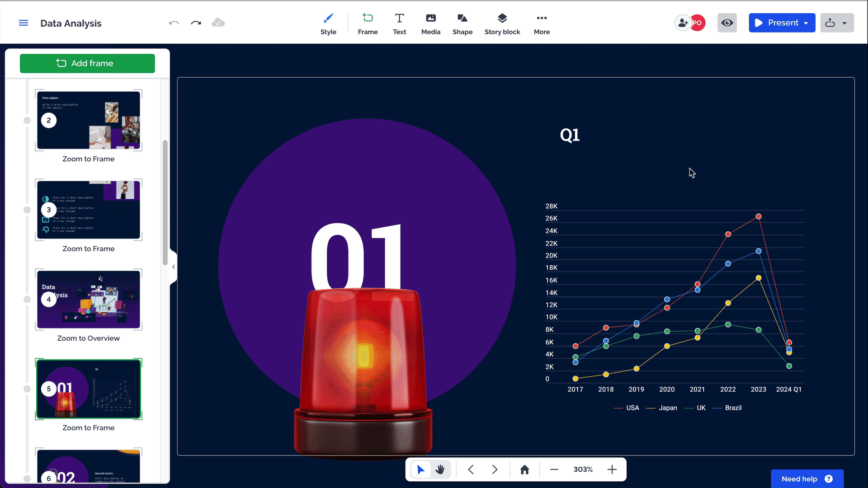Click the path dot beside frame 4
Screen dimensions: 868x488
[x=27, y=299]
